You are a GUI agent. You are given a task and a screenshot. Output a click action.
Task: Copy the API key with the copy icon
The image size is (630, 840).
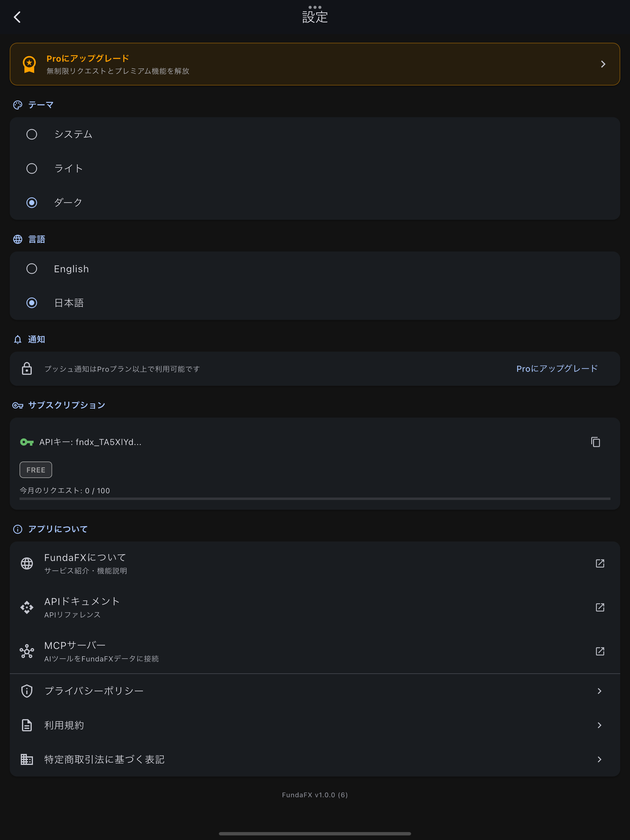pyautogui.click(x=596, y=442)
